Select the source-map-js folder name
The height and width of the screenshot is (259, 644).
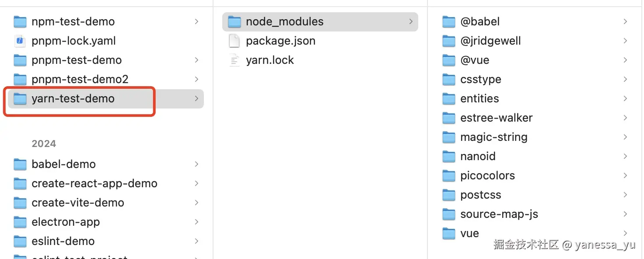pos(499,214)
